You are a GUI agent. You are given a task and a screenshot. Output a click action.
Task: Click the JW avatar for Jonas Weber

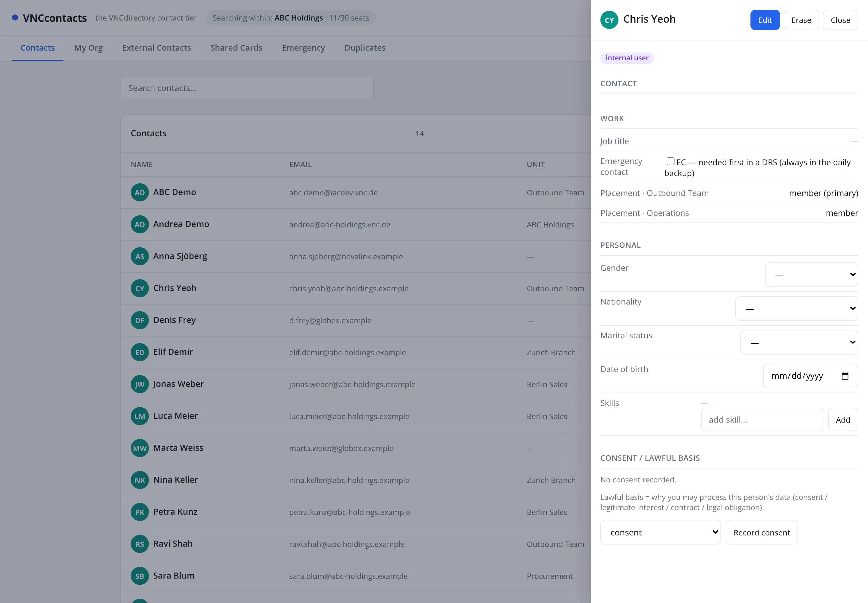click(139, 384)
